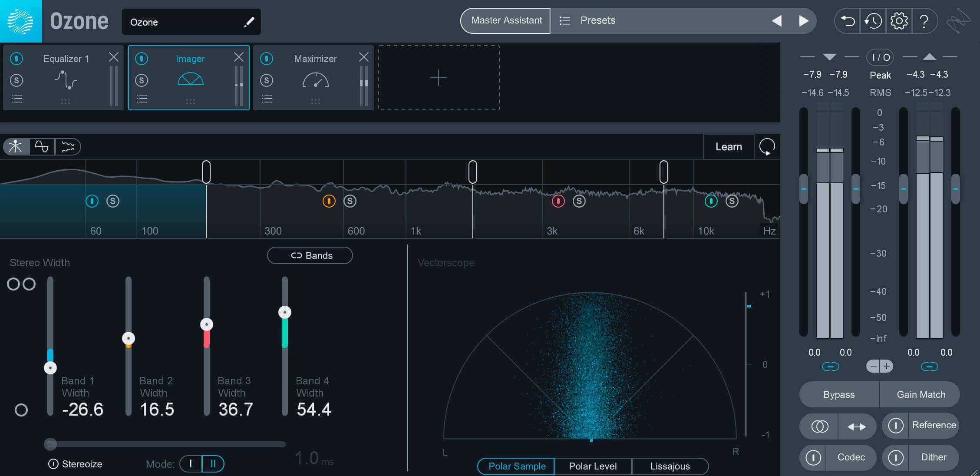
Task: Enable the Stereoize toggle
Action: click(x=53, y=464)
